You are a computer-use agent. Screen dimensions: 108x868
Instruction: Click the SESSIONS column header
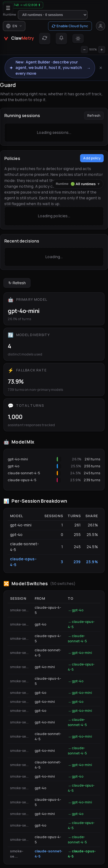click(x=54, y=516)
